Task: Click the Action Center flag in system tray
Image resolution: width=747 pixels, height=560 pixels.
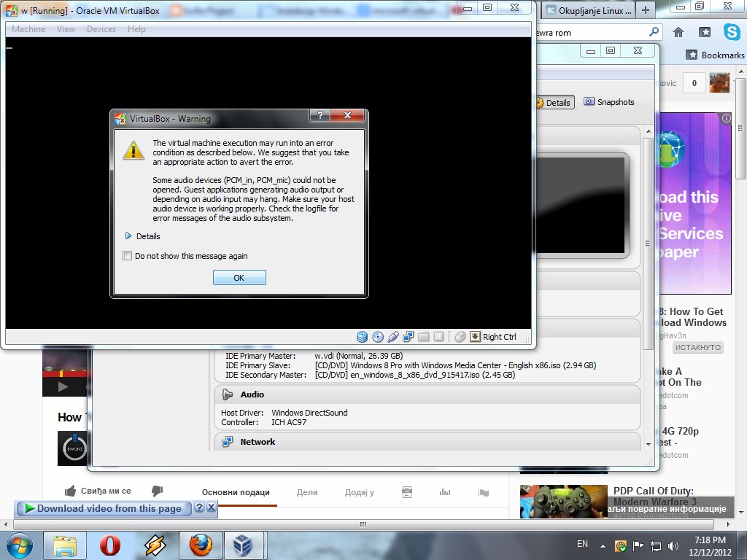Action: coord(638,545)
